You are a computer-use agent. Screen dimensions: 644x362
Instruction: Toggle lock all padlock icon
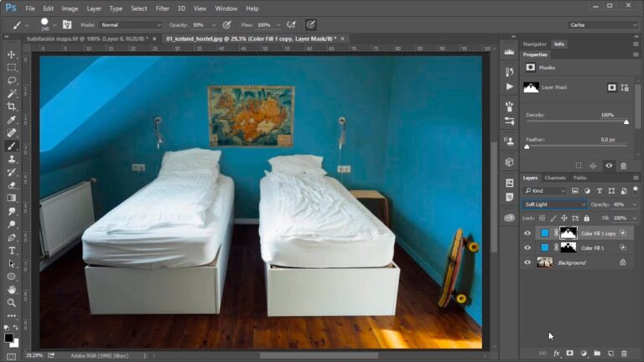click(586, 218)
